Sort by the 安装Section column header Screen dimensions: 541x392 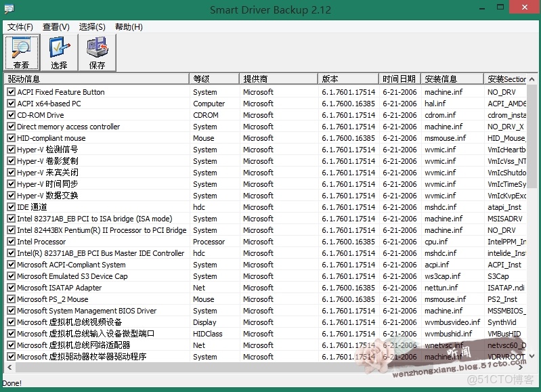pyautogui.click(x=506, y=79)
